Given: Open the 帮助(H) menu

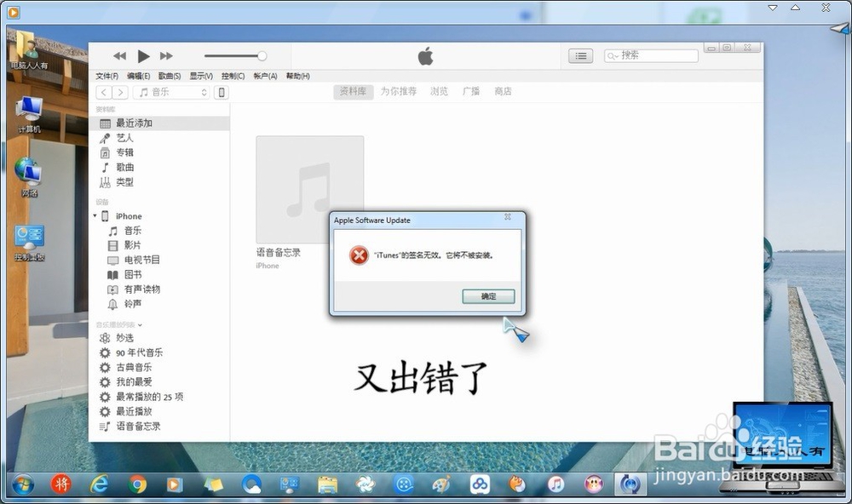Looking at the screenshot, I should pyautogui.click(x=297, y=76).
